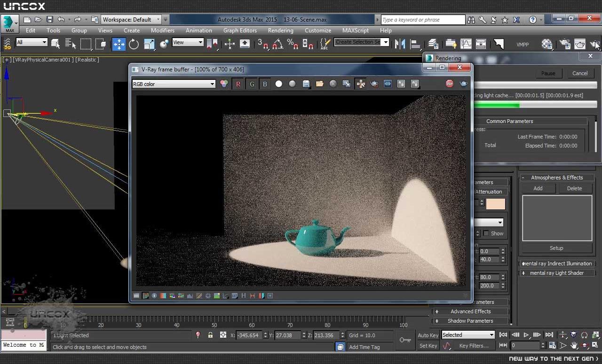This screenshot has width=602, height=364.
Task: Enable the Show checkbox
Action: [486, 233]
